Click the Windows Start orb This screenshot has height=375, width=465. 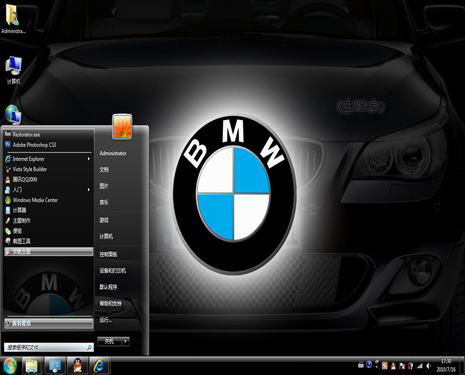[9, 366]
